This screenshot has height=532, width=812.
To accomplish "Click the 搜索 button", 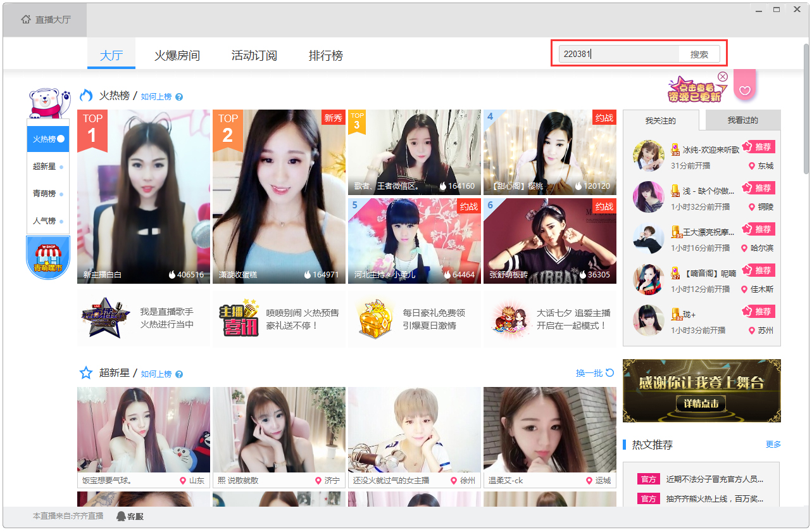I will pyautogui.click(x=699, y=54).
